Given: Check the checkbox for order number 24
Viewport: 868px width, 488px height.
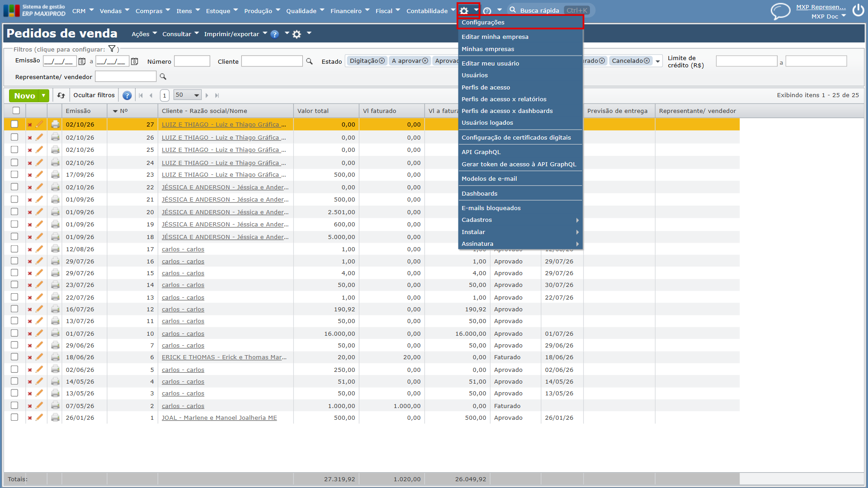Looking at the screenshot, I should point(14,162).
